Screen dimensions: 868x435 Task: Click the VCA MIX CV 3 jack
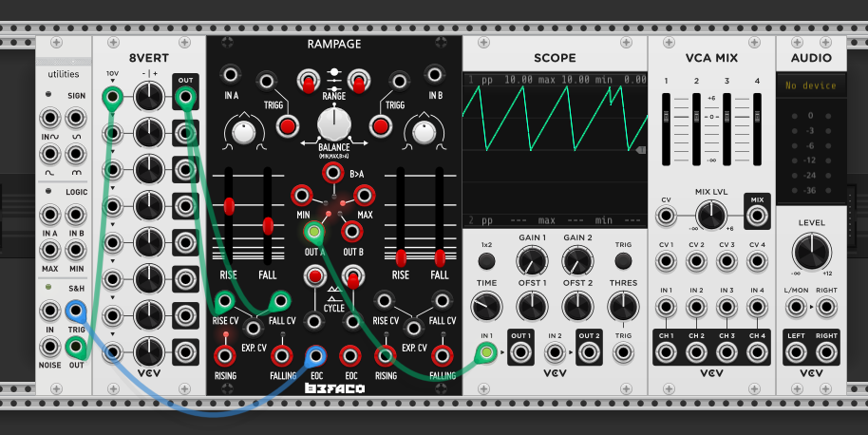pyautogui.click(x=726, y=260)
